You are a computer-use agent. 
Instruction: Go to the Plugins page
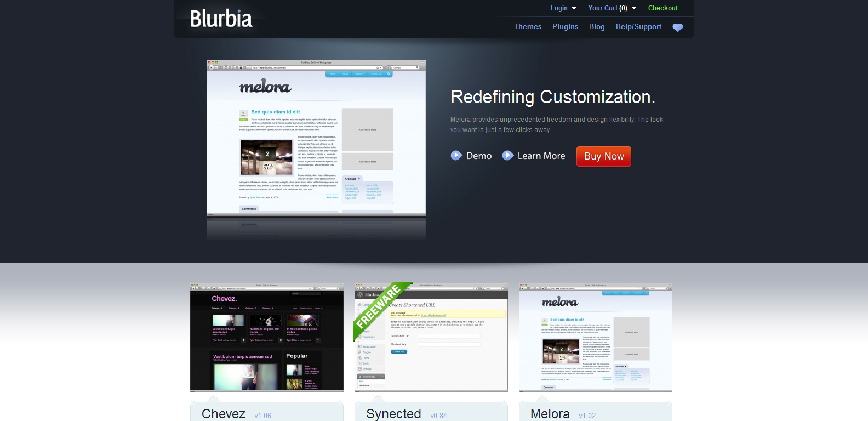565,27
